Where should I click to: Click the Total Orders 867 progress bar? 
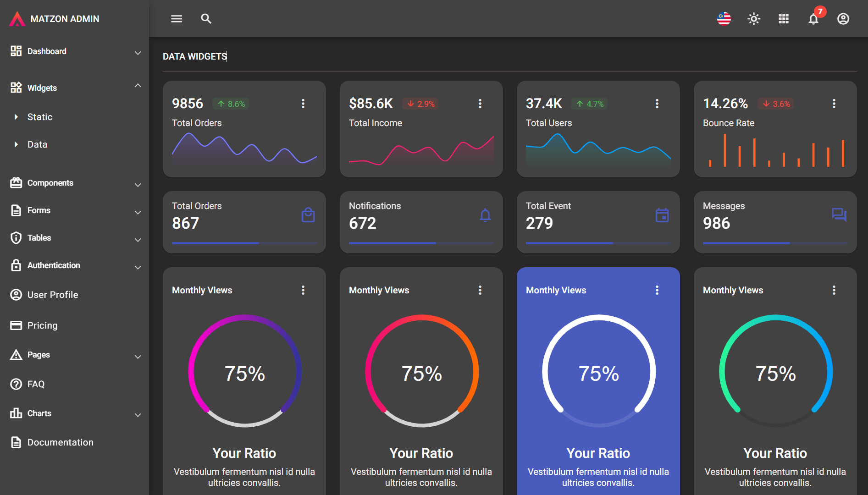click(244, 243)
